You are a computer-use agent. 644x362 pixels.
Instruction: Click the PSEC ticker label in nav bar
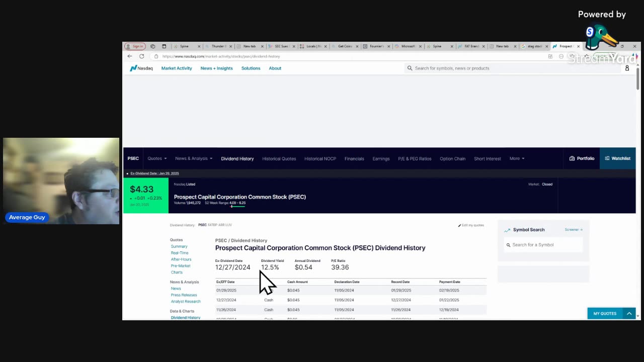pyautogui.click(x=133, y=158)
